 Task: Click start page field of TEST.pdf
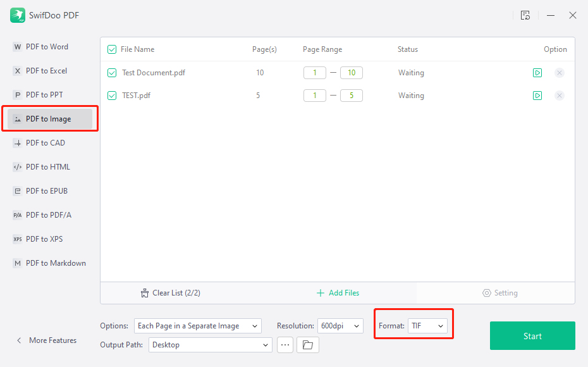(x=315, y=96)
